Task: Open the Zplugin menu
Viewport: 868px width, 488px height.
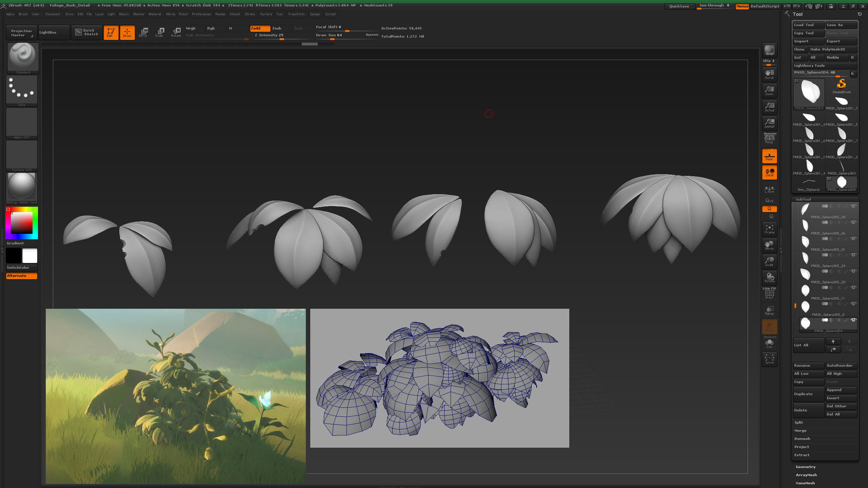Action: point(315,14)
